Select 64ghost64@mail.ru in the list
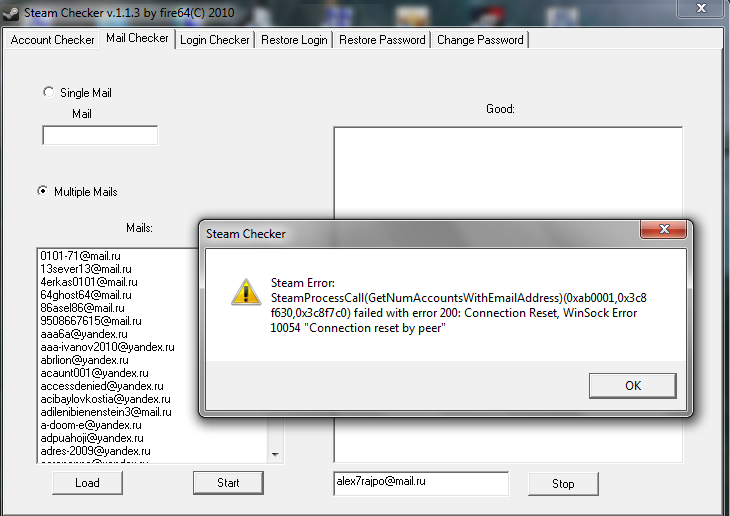730x516 pixels. pos(86,295)
